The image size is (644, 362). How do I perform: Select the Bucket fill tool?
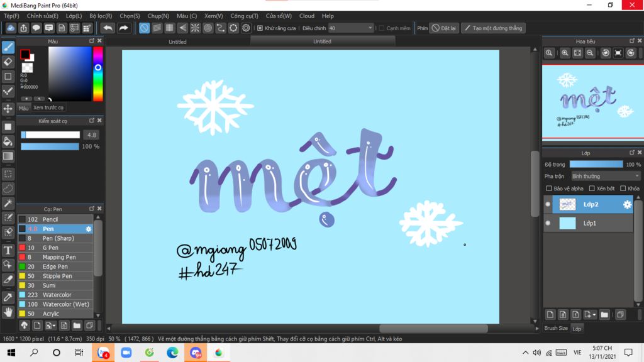tap(8, 141)
